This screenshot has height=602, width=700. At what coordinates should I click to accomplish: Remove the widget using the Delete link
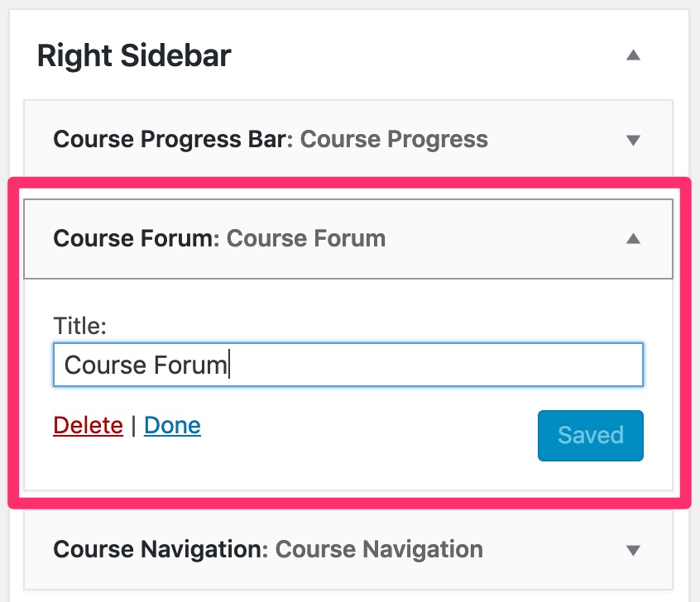[x=88, y=425]
